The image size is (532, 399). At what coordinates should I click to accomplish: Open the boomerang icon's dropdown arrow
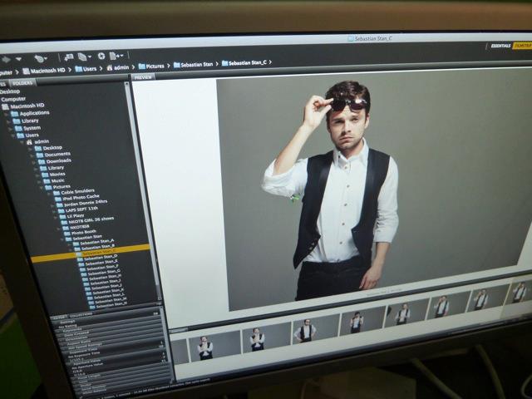[47, 59]
